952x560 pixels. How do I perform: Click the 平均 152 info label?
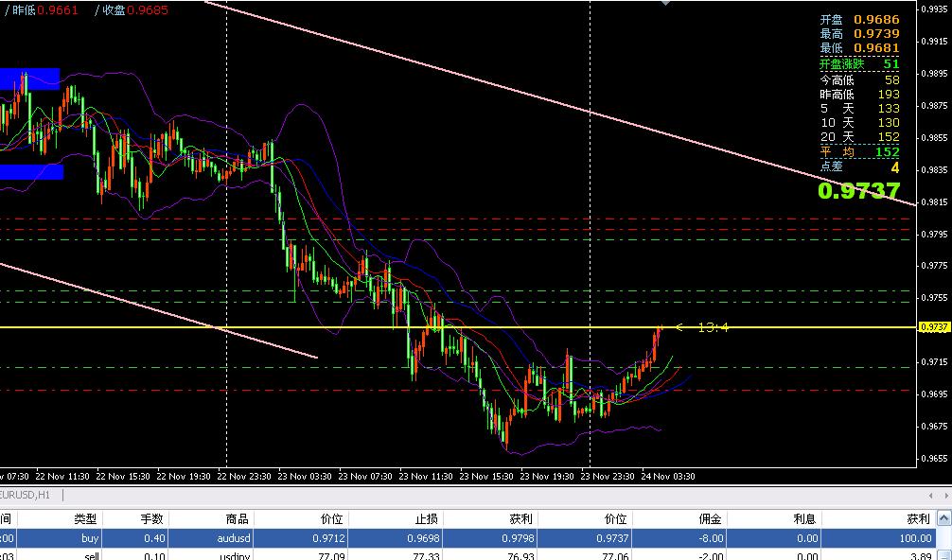pyautogui.click(x=859, y=151)
